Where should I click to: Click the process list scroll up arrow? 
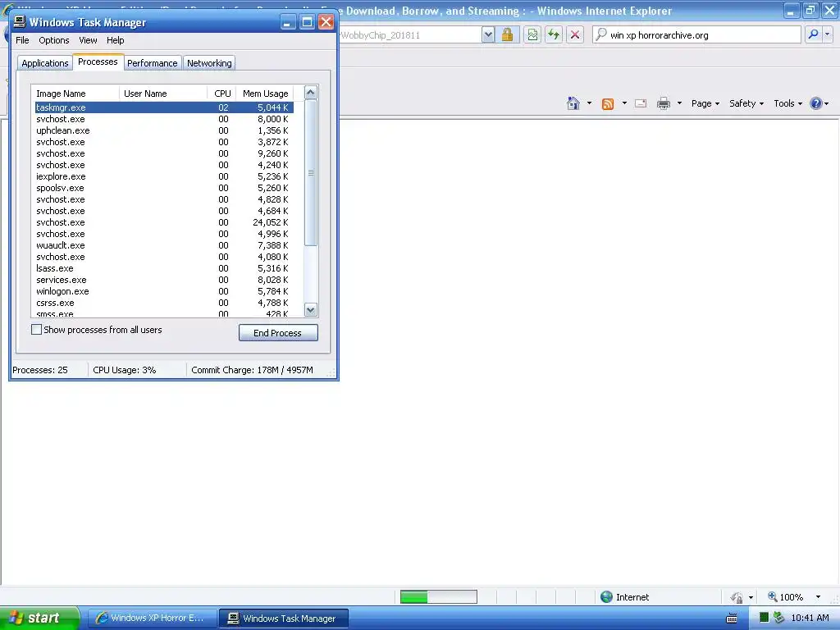click(311, 93)
